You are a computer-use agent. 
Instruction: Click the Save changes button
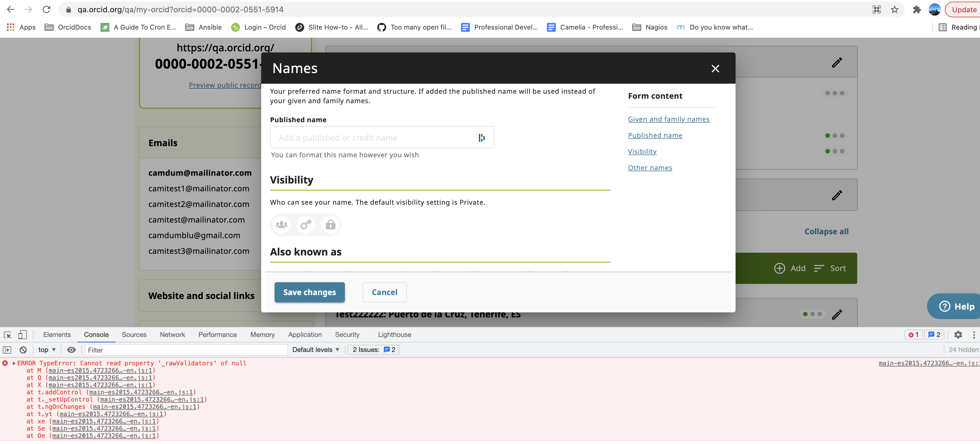(x=309, y=292)
